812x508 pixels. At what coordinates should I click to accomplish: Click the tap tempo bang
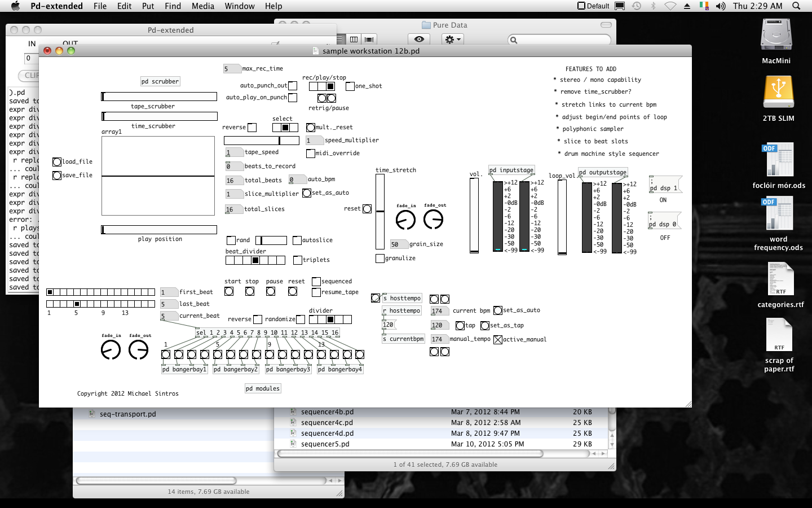click(460, 326)
